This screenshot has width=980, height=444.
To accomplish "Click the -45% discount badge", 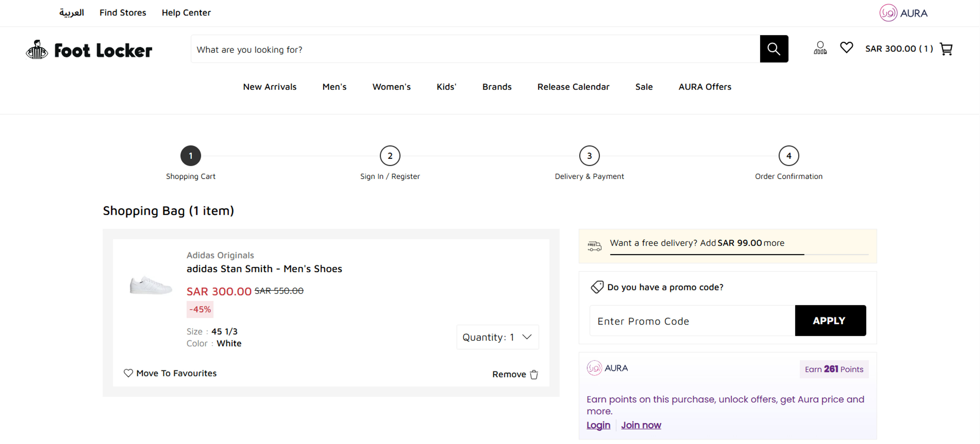I will point(200,309).
